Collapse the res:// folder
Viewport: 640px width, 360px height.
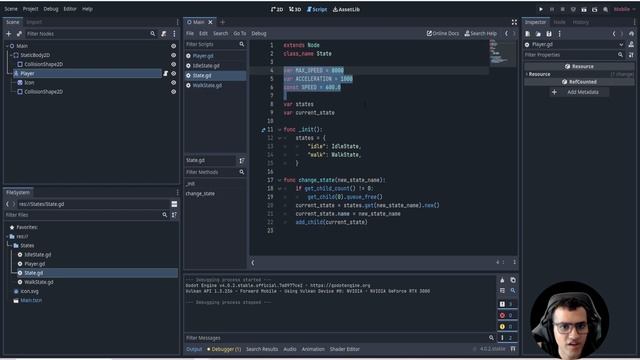point(7,236)
